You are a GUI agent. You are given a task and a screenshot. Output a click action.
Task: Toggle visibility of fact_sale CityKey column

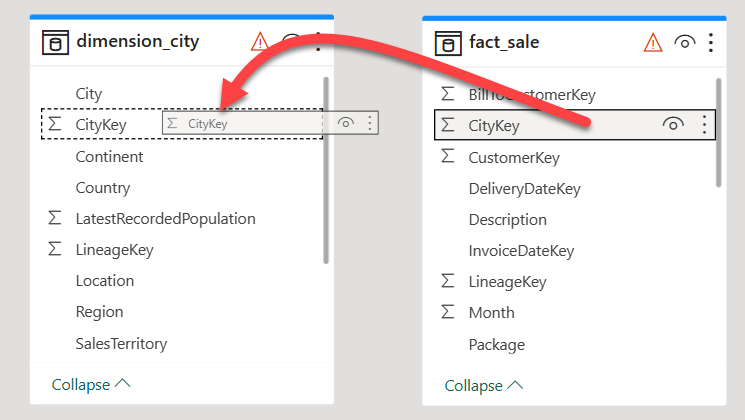click(673, 124)
